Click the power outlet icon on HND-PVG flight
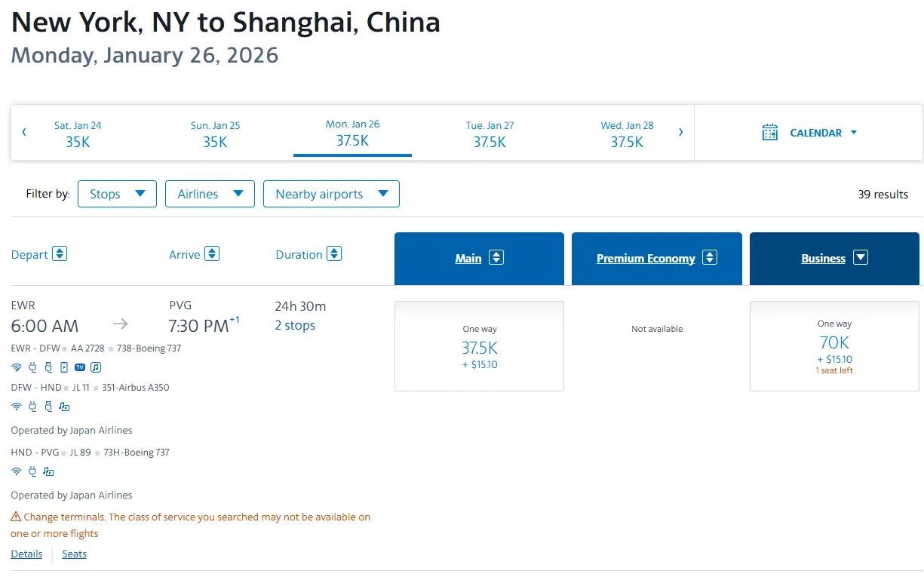This screenshot has height=580, width=924. coord(32,471)
